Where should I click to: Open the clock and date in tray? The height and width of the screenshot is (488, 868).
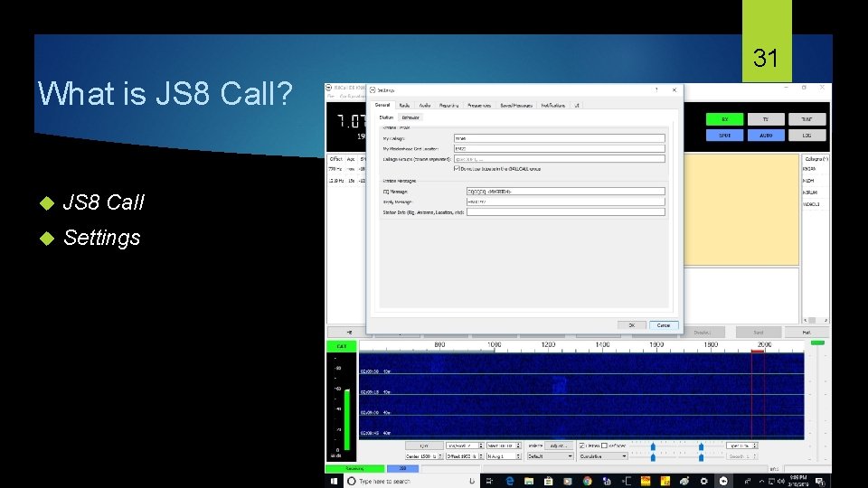(x=798, y=481)
